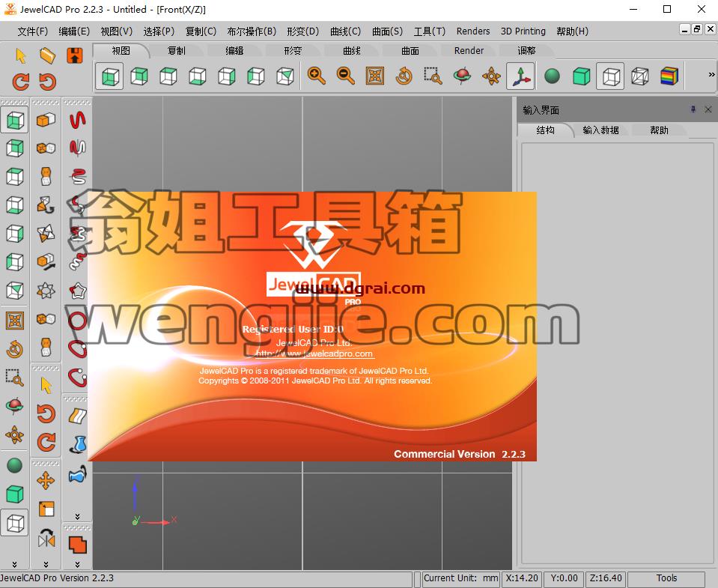Click the rainbow colored cube icon
The height and width of the screenshot is (588, 718).
(669, 76)
